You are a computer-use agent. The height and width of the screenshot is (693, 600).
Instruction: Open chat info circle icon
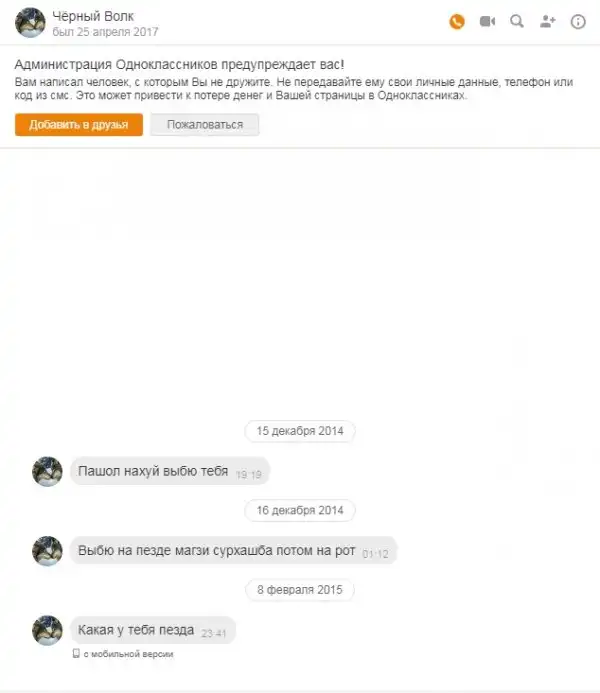tap(578, 21)
